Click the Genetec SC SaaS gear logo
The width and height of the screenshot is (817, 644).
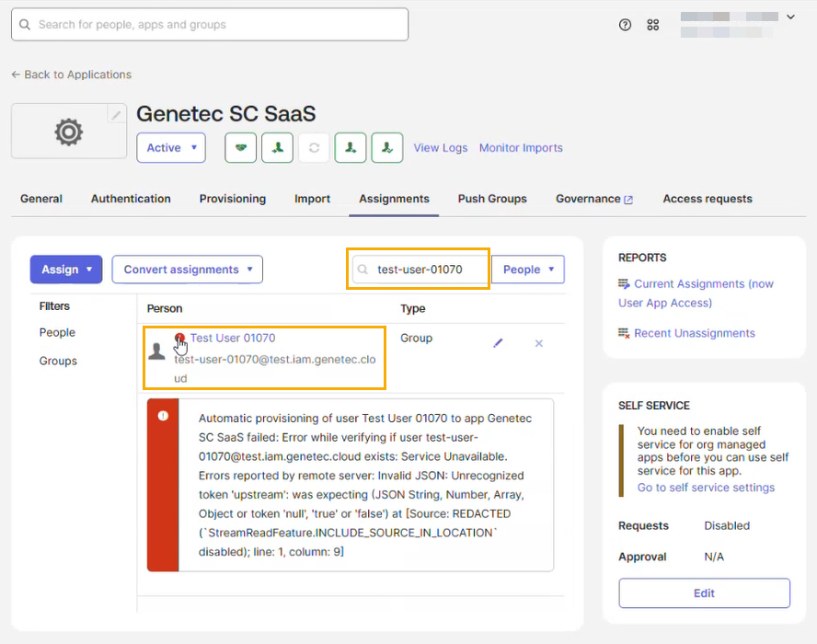69,132
